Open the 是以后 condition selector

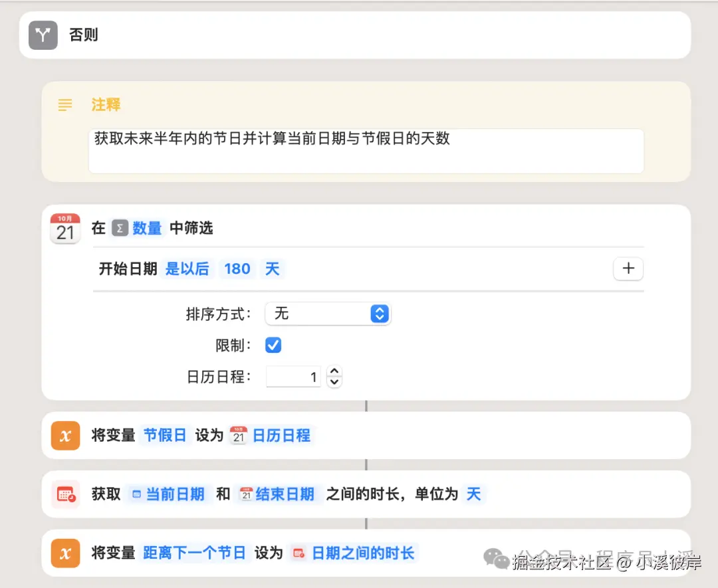tap(187, 268)
